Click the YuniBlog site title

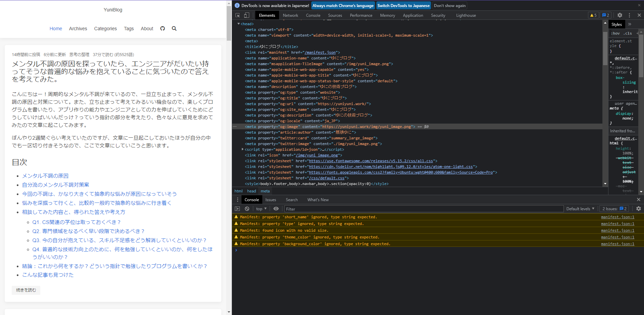tap(113, 10)
